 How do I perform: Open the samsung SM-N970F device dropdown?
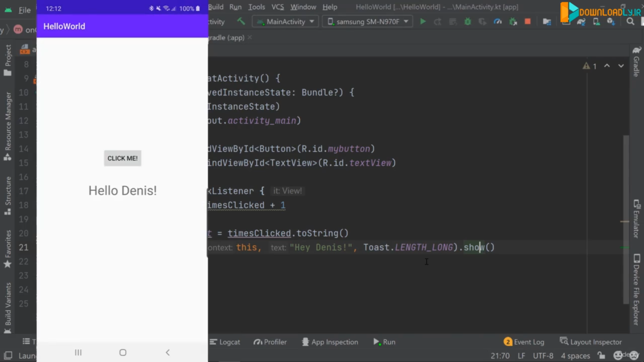pos(368,22)
